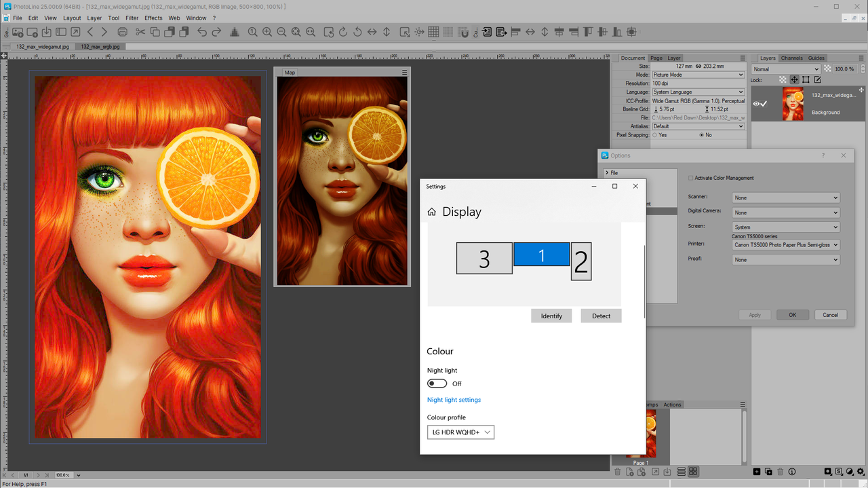Click the Flip Horizontal arrows icon
The width and height of the screenshot is (868, 488).
(x=372, y=32)
